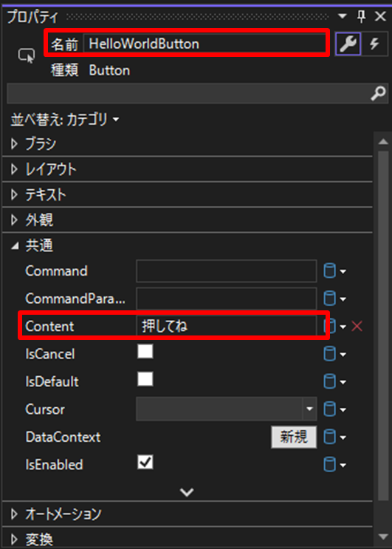The image size is (392, 549).
Task: Switch to lightning bolt event handlers
Action: point(374,44)
